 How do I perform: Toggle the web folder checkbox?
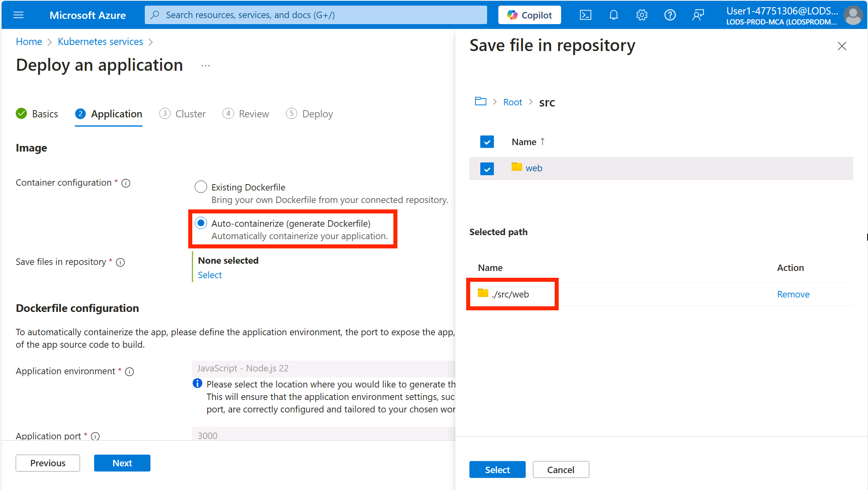click(487, 169)
